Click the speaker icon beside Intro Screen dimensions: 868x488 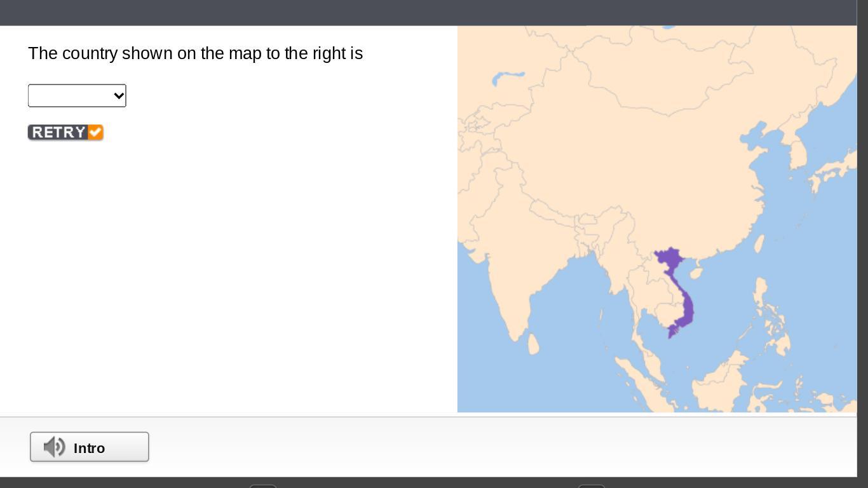coord(55,447)
